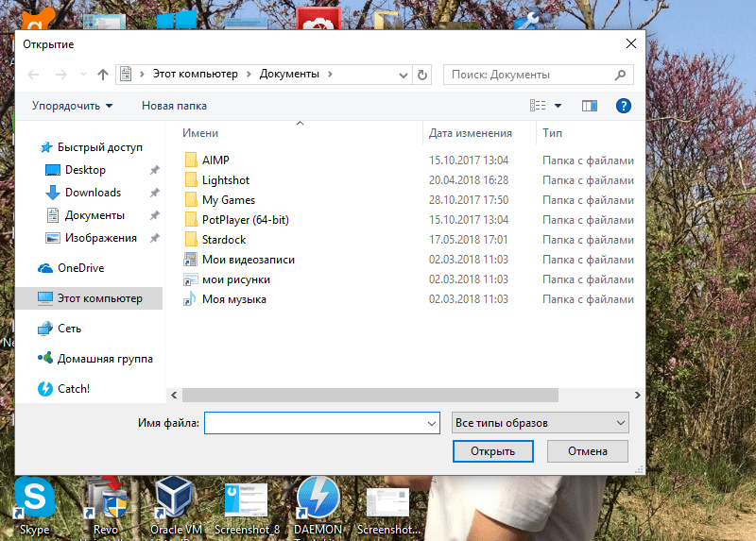Open Revo Uninstaller desktop shortcut

coord(106,506)
